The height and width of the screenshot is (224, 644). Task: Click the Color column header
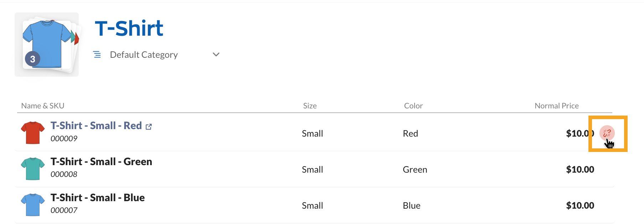[x=413, y=106]
